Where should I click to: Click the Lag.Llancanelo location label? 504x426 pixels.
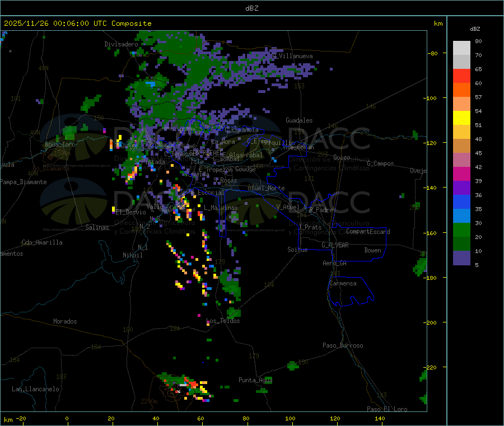36,389
